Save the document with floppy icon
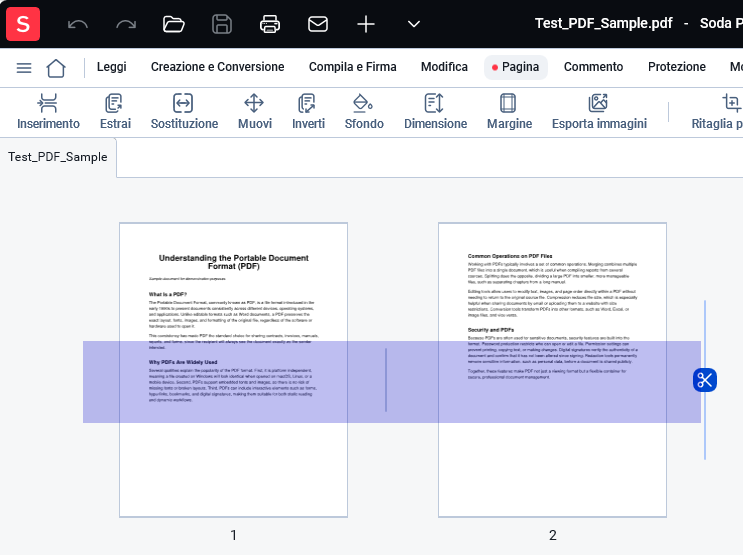 point(222,24)
